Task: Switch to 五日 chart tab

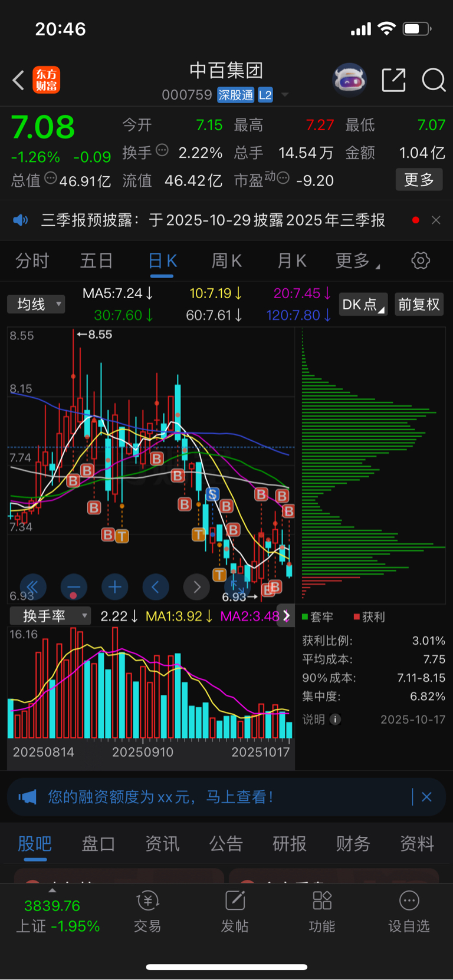Action: 97,260
